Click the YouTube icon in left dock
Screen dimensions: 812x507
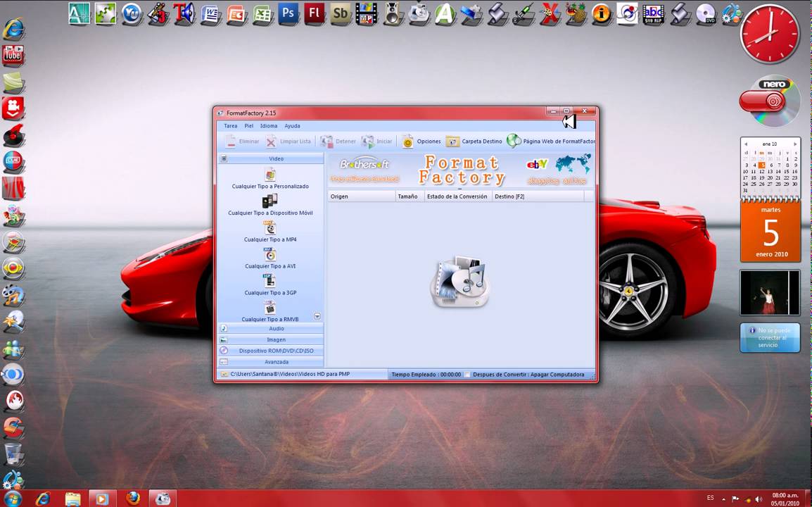(x=13, y=55)
